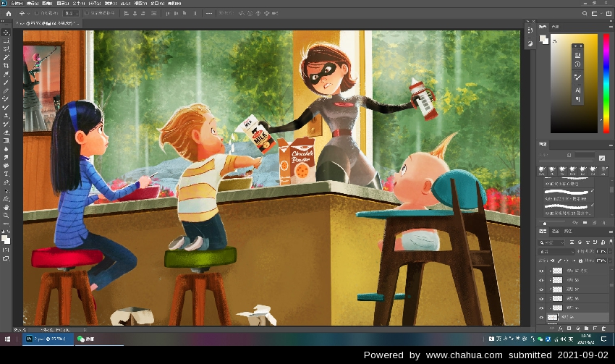Open Brushes panel flyout menu

(611, 145)
